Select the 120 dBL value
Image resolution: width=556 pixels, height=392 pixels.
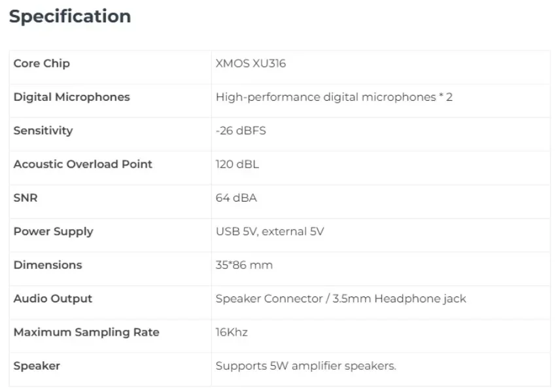(237, 164)
